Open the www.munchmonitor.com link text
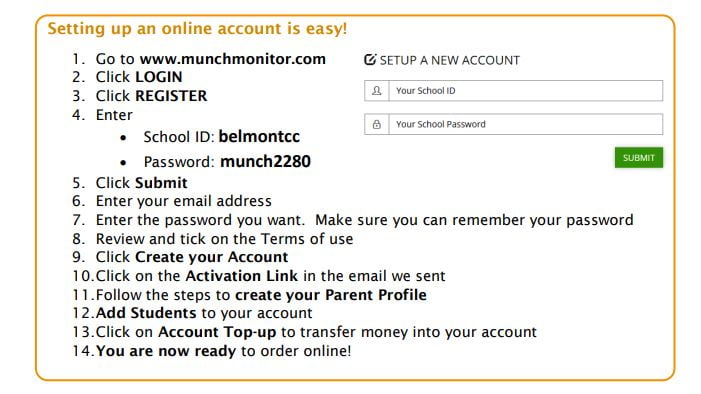Image resolution: width=701 pixels, height=394 pixels. pyautogui.click(x=232, y=59)
